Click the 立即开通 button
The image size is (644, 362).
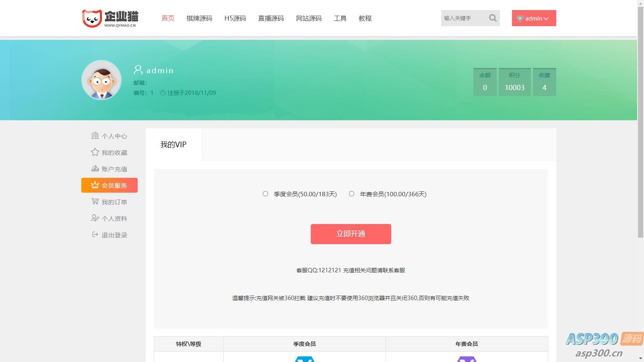(x=351, y=234)
